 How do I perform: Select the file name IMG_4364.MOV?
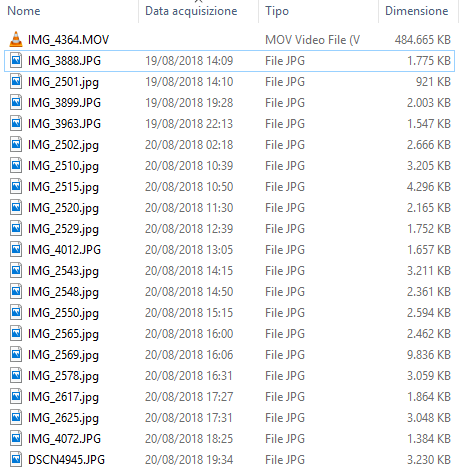[68, 40]
